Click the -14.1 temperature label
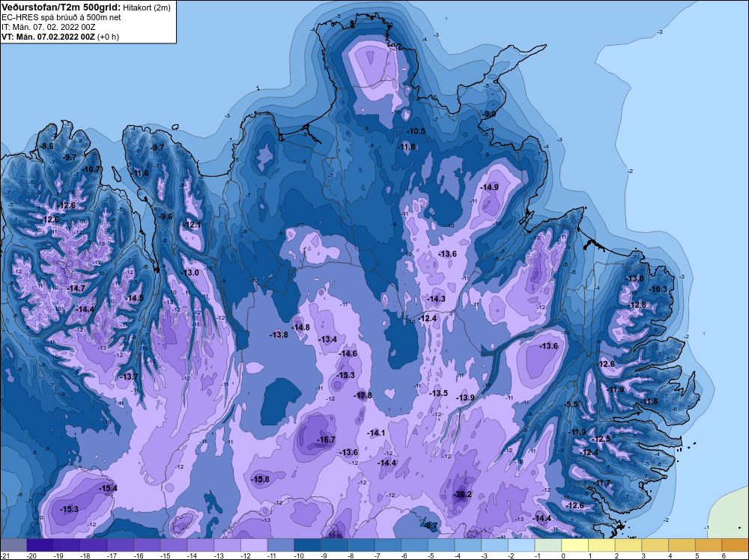This screenshot has width=749, height=560. click(376, 433)
